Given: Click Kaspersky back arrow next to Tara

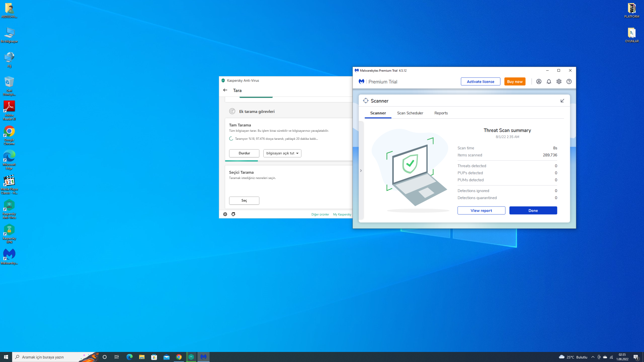Looking at the screenshot, I should [x=225, y=90].
